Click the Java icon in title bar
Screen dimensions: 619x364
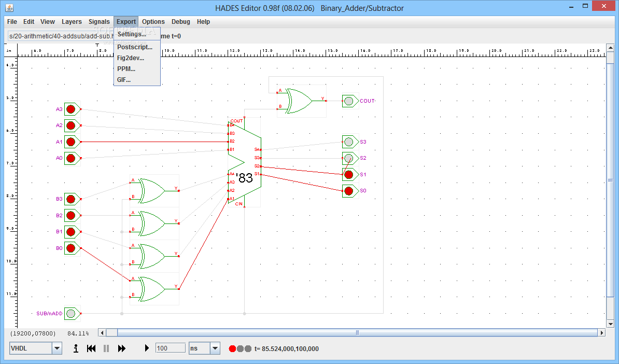coord(9,7)
